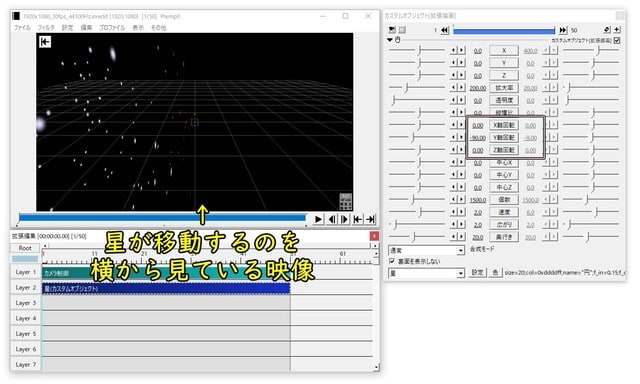
Task: Increase 速度 right-side value with stepper arrow
Action: tap(553, 212)
